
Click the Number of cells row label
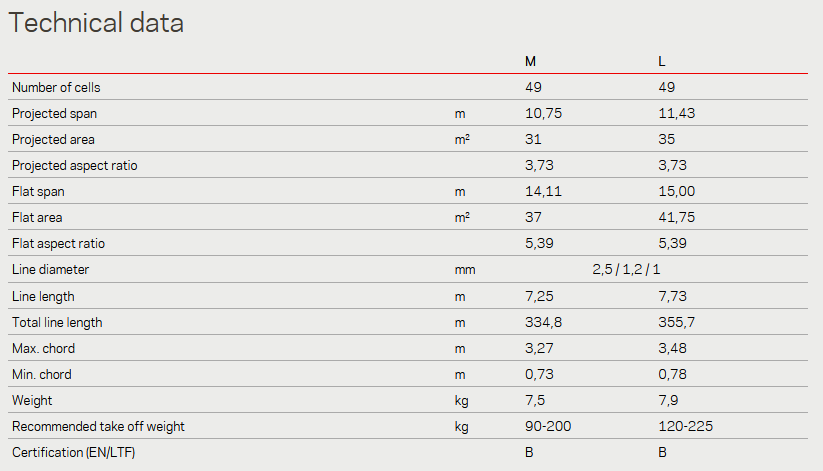tap(56, 87)
